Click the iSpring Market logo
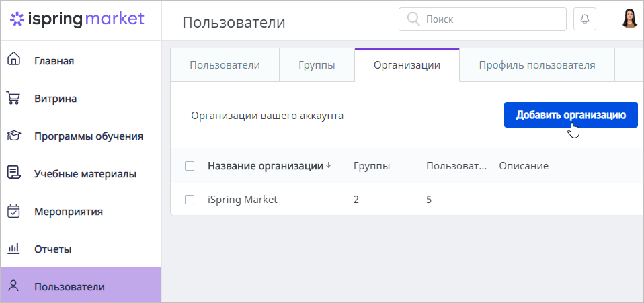The image size is (644, 303). tap(77, 19)
